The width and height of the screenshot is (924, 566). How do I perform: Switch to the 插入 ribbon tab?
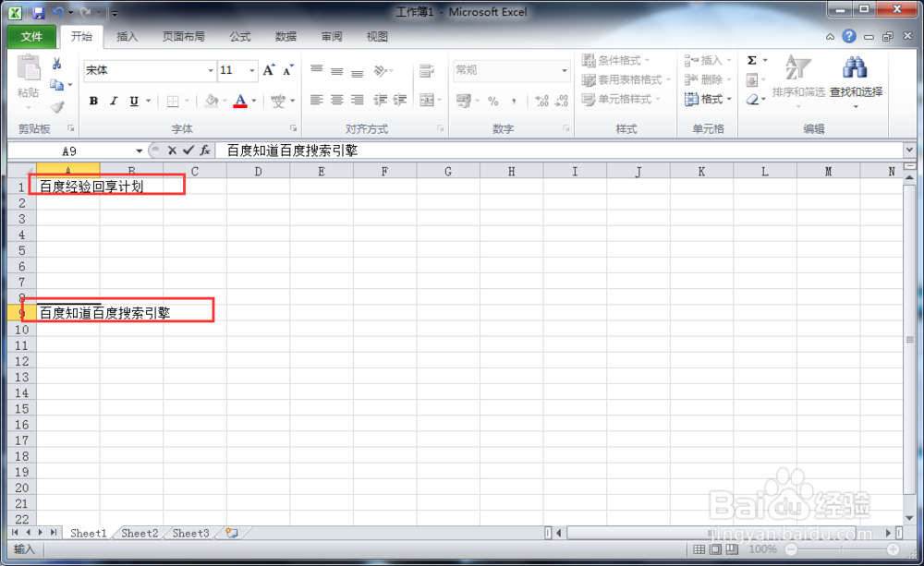tap(127, 37)
